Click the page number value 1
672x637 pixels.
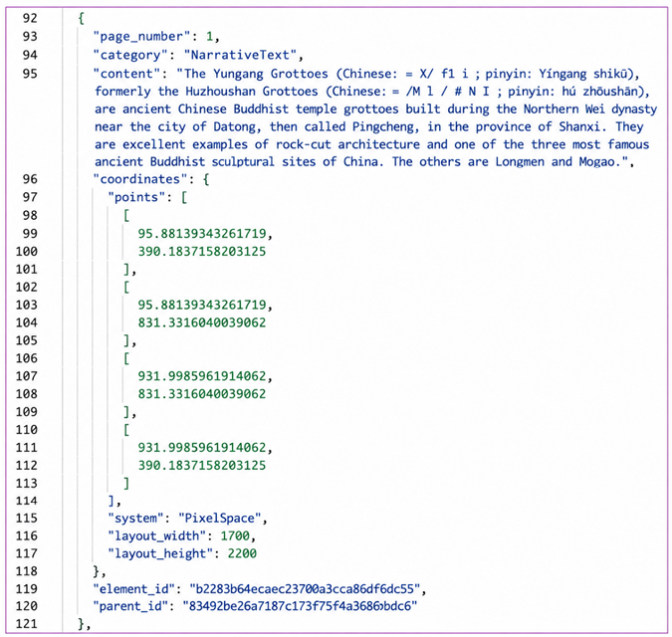point(210,37)
